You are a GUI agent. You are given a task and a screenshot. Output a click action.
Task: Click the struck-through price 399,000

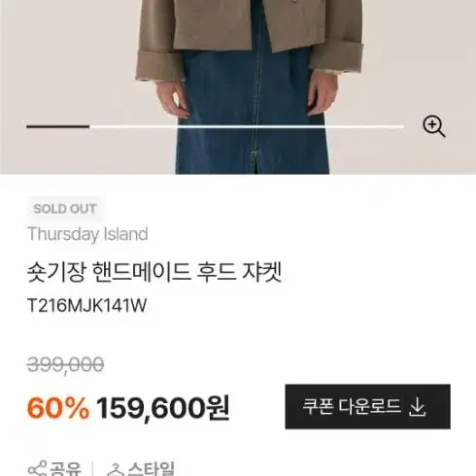pyautogui.click(x=65, y=365)
